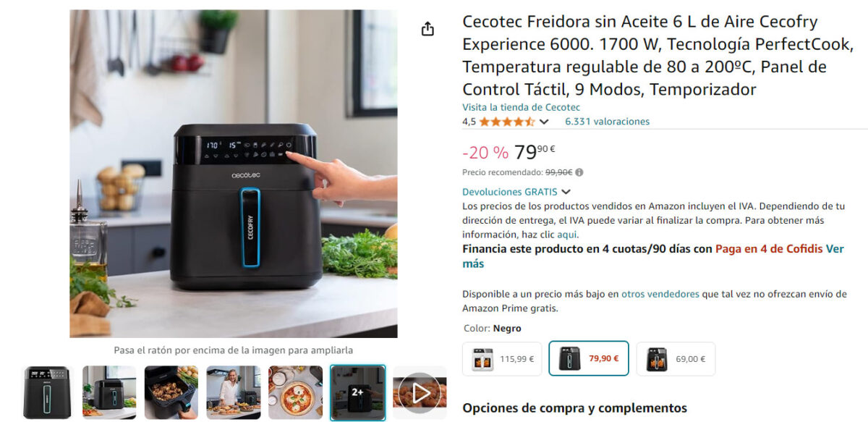Select the first front-view fryer thumbnail
This screenshot has height=422, width=868.
click(x=48, y=393)
